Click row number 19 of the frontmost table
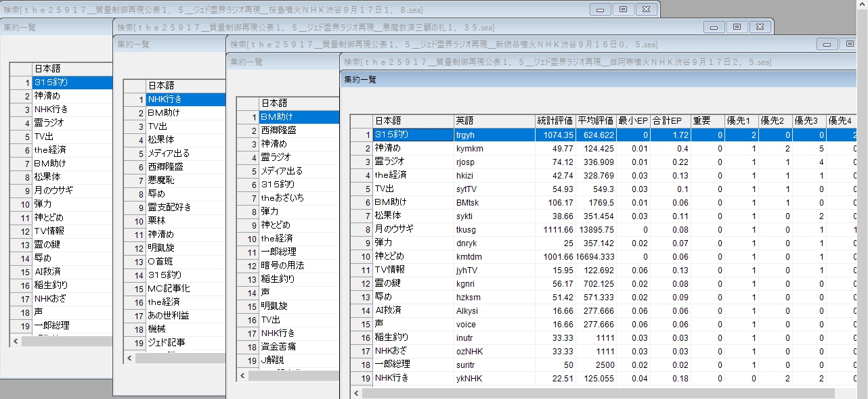The width and height of the screenshot is (868, 399). [x=362, y=378]
